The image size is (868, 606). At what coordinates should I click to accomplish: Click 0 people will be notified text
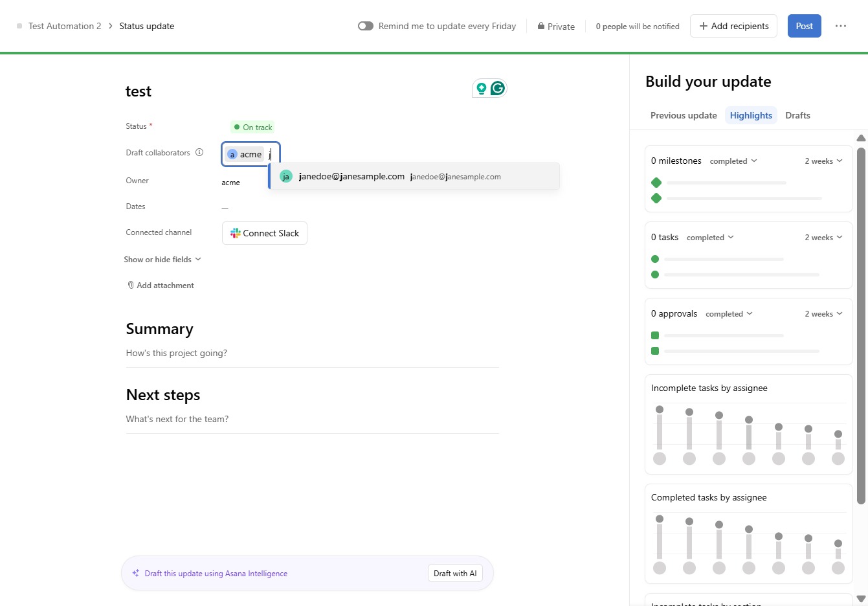point(638,27)
